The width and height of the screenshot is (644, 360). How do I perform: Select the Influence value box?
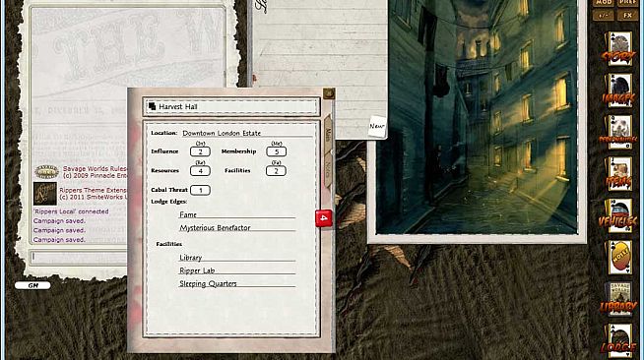pyautogui.click(x=200, y=151)
